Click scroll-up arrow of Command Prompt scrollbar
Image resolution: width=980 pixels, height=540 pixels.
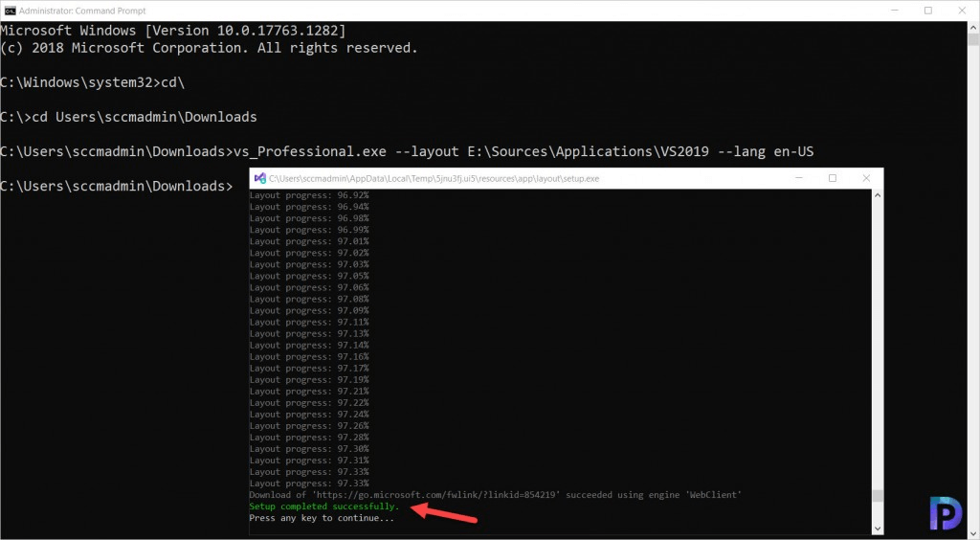tap(973, 28)
